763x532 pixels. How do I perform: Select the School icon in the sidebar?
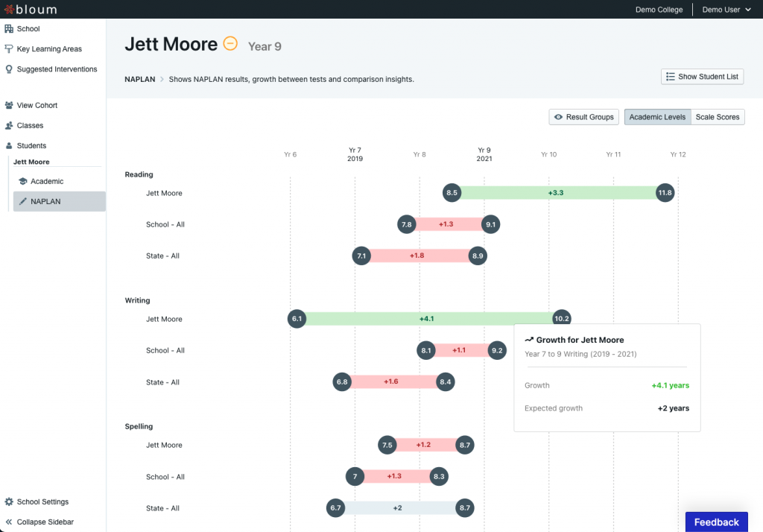(9, 30)
